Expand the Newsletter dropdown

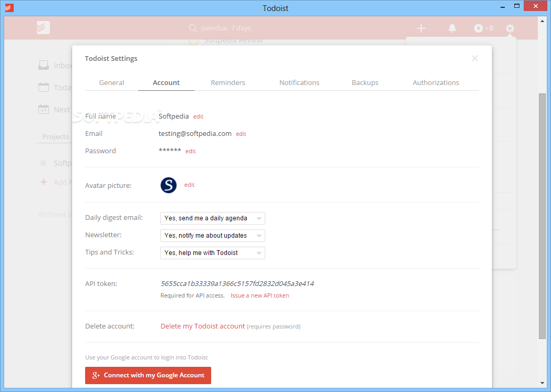(x=213, y=236)
